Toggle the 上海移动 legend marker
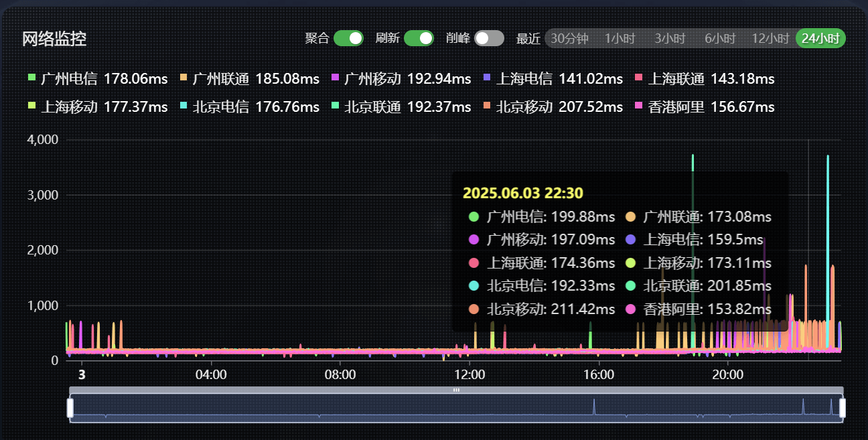This screenshot has height=440, width=868. click(x=31, y=106)
